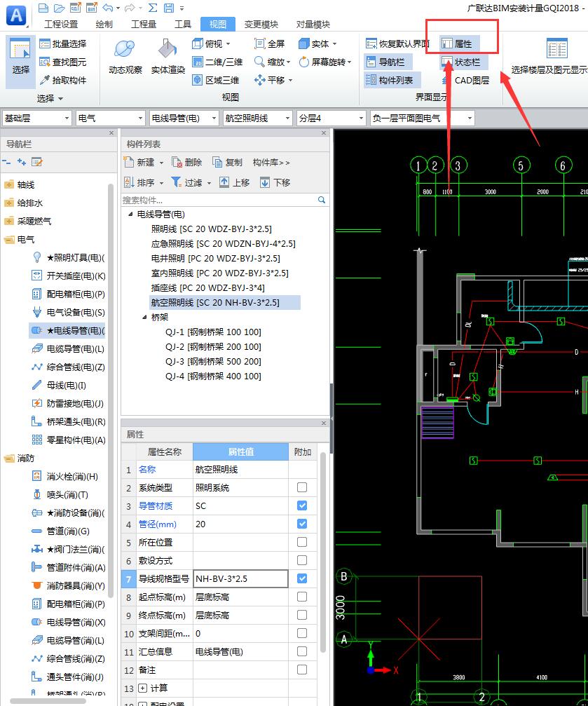This screenshot has width=588, height=706.
Task: Open the 新建 dropdown arrow
Action: (x=161, y=163)
